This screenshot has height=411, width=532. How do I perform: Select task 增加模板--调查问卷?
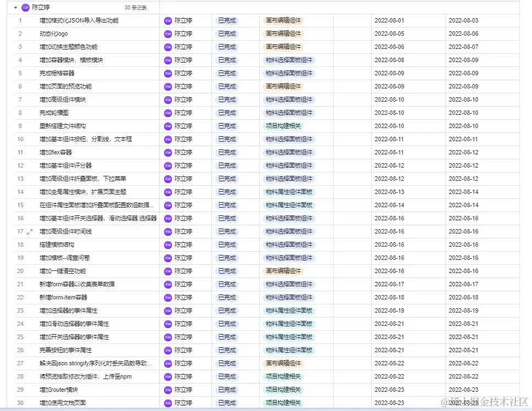point(65,258)
